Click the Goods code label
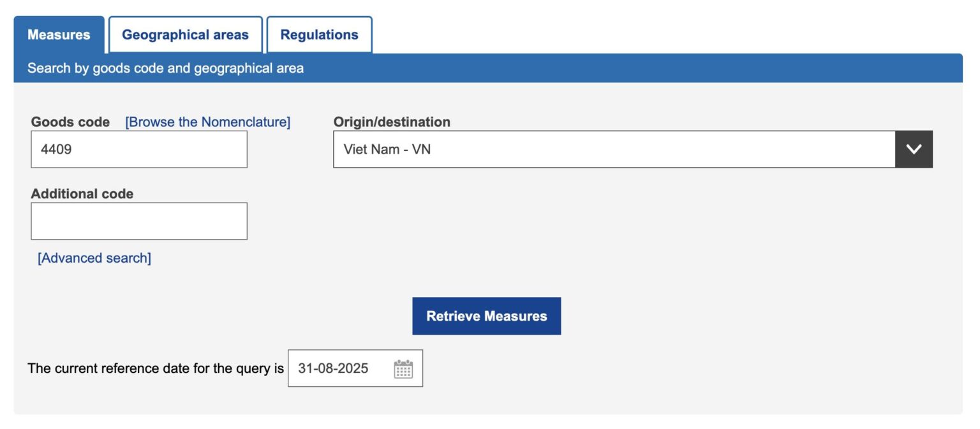The height and width of the screenshot is (429, 980). (71, 122)
